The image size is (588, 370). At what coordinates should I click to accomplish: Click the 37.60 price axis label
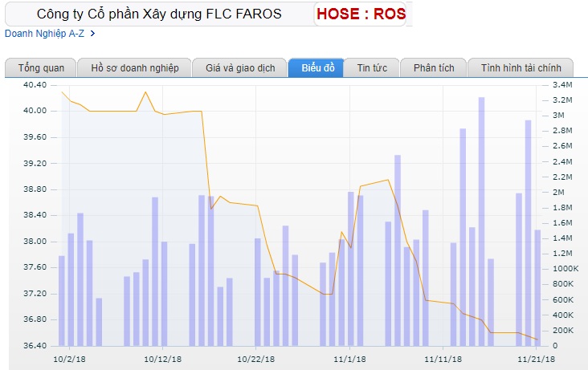tap(35, 267)
